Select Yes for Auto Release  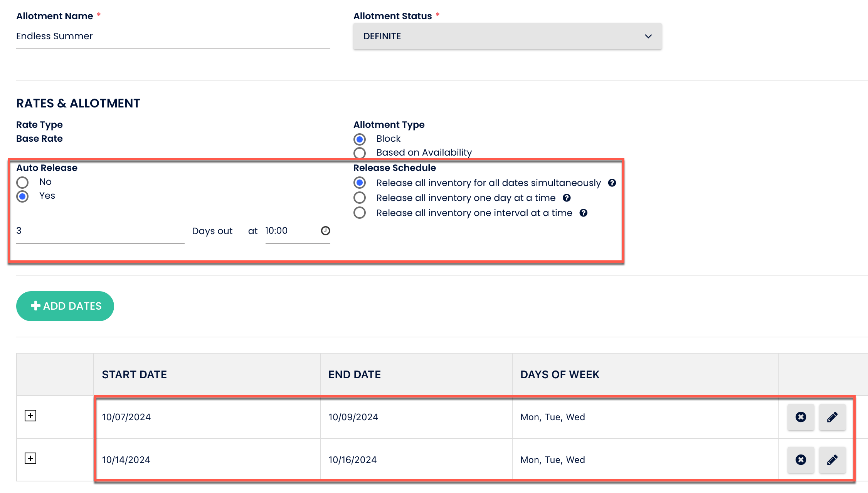(x=22, y=196)
